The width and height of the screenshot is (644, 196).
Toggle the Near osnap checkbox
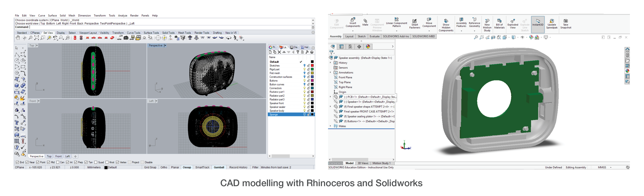click(27, 162)
